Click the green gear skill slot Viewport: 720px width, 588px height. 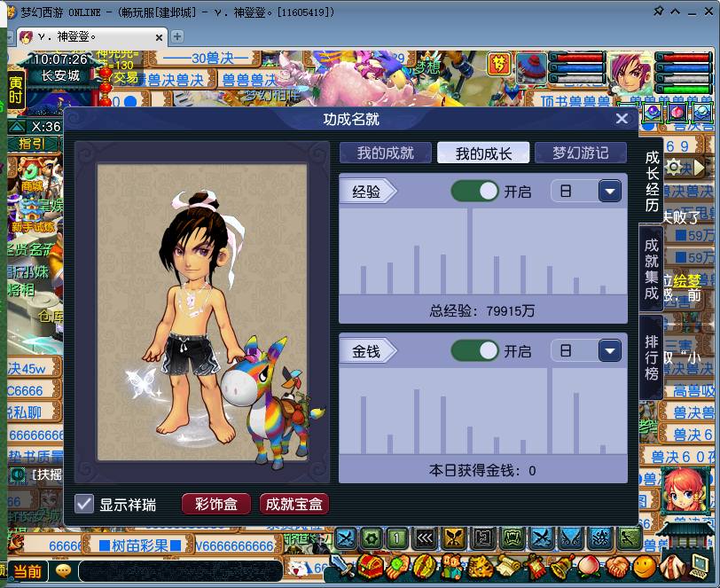[x=372, y=537]
